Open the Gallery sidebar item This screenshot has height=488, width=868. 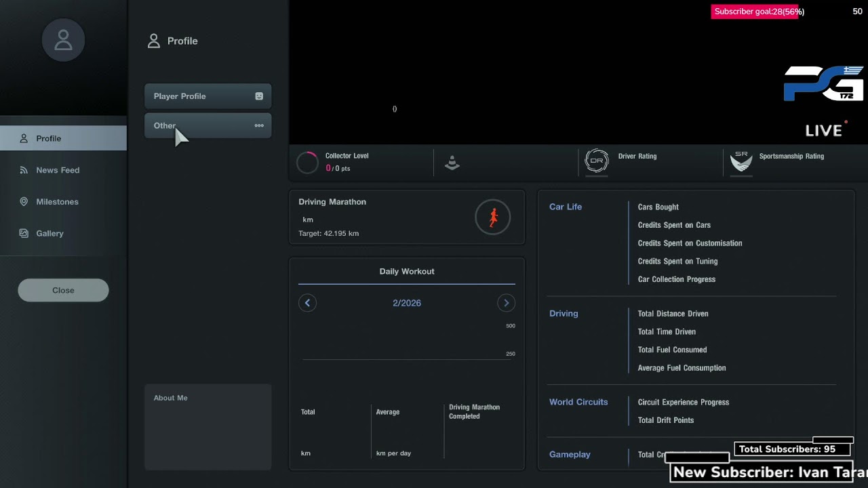coord(63,233)
